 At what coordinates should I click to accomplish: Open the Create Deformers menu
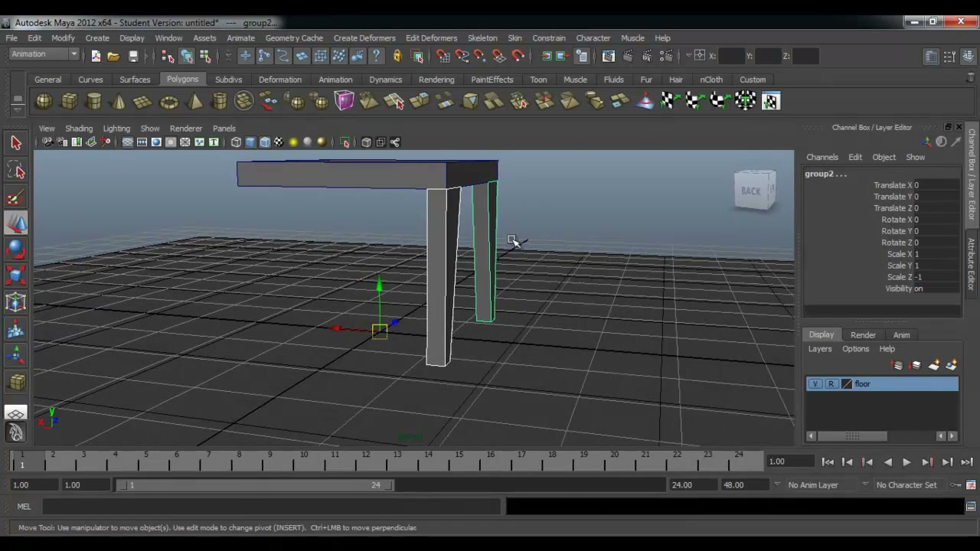[364, 38]
